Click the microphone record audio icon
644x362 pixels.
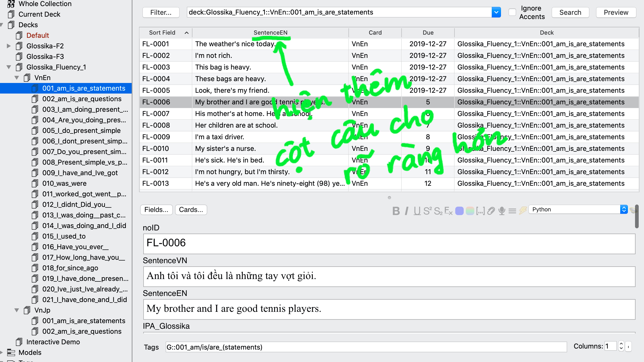pos(502,211)
